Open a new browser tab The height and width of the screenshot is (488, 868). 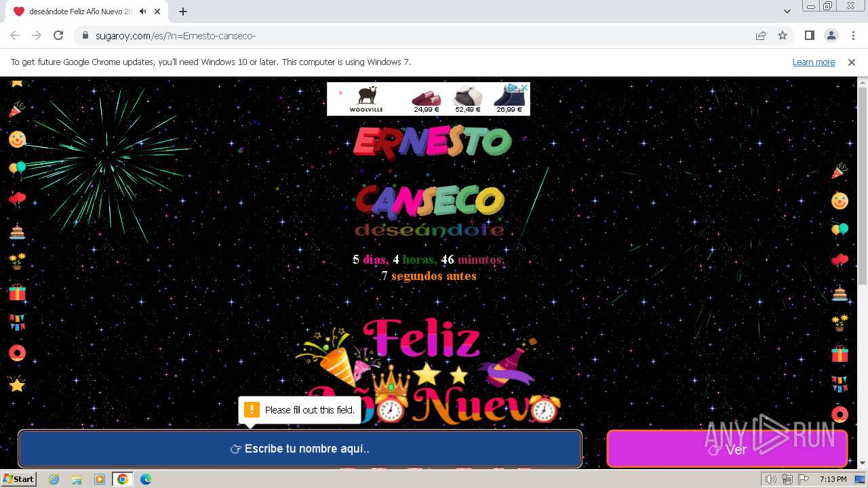tap(182, 12)
